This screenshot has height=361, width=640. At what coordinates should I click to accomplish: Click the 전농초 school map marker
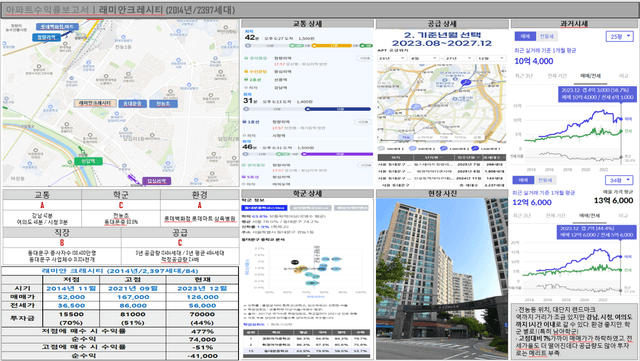163,104
